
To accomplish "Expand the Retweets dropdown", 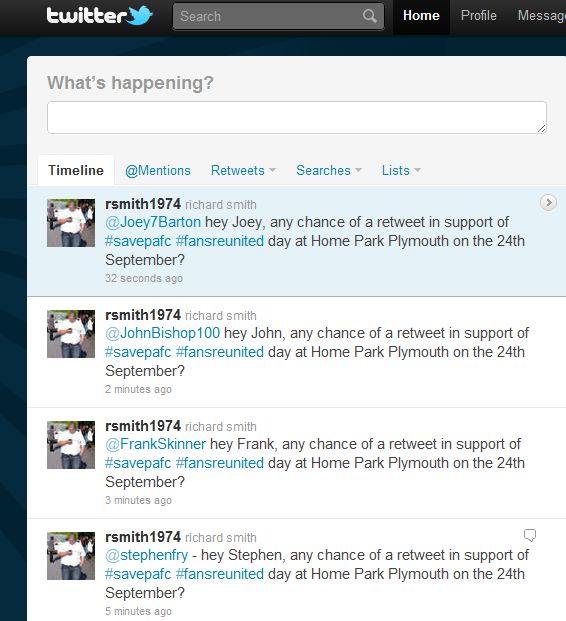I will click(243, 170).
